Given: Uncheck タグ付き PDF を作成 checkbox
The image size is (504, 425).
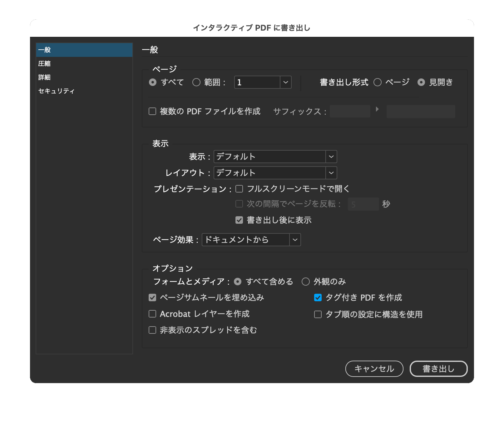Looking at the screenshot, I should click(318, 297).
